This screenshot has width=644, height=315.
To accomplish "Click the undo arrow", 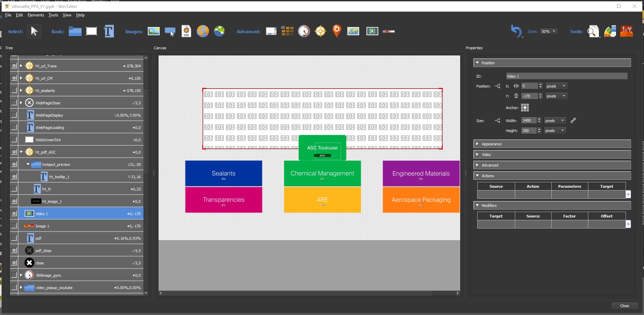I will (x=516, y=31).
